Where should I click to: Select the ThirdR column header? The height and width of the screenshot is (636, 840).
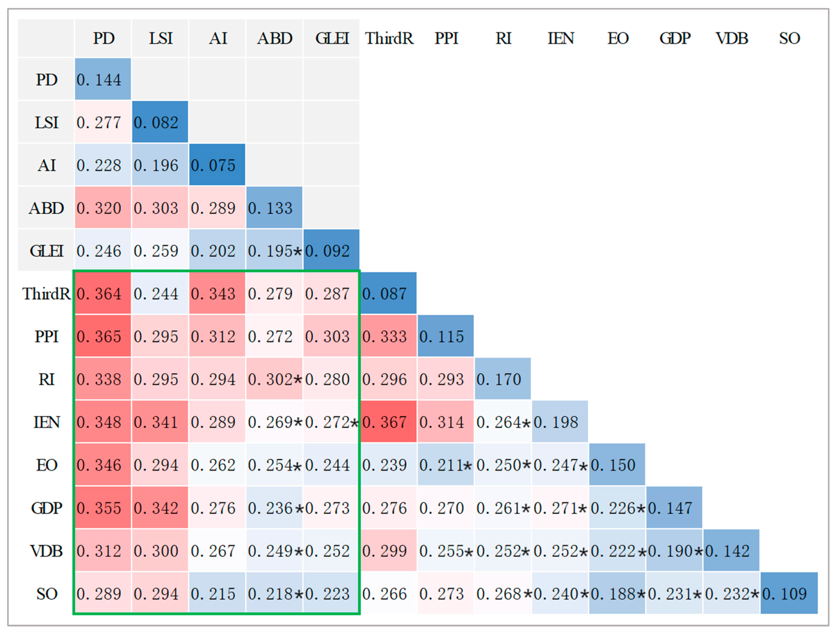[389, 38]
